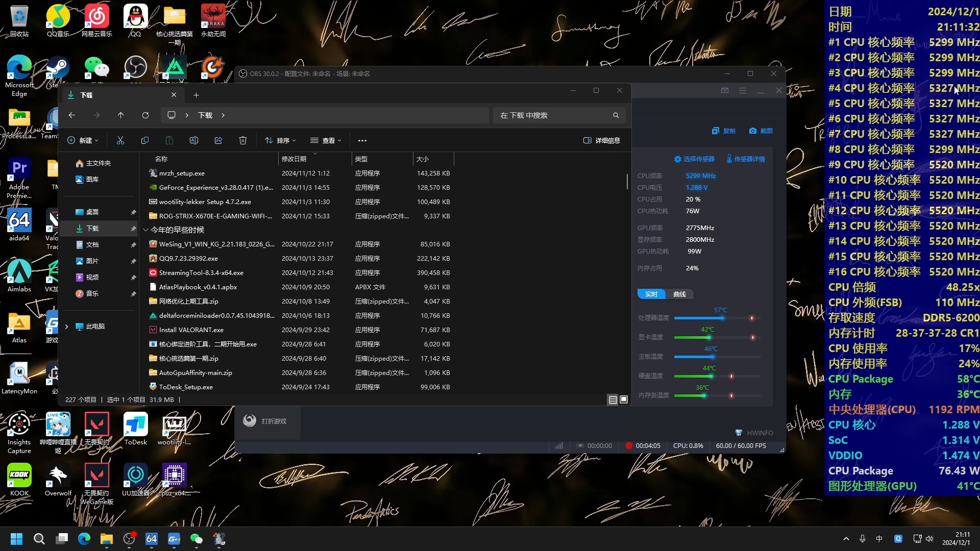Expand the breadcrumb chevron before 下载
The width and height of the screenshot is (980, 551).
(x=187, y=115)
